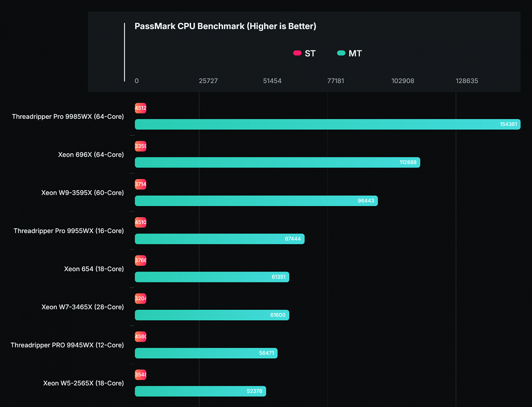532x407 pixels.
Task: Click the MT bar showing 154361
Action: (328, 124)
